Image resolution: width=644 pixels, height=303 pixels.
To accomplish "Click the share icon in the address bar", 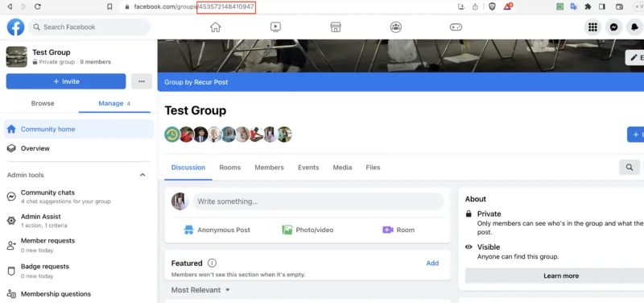I will click(x=475, y=6).
